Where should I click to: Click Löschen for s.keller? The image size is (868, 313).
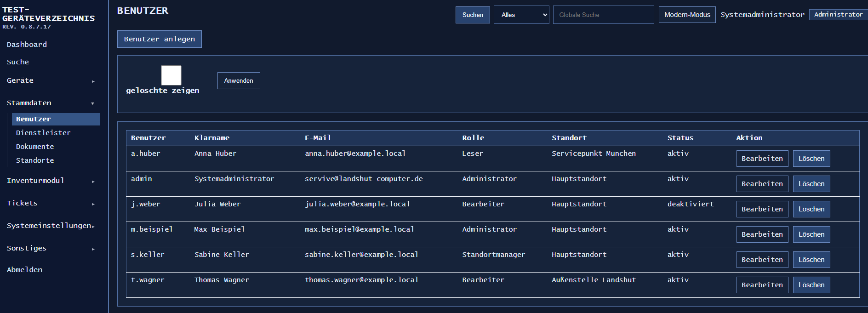811,260
